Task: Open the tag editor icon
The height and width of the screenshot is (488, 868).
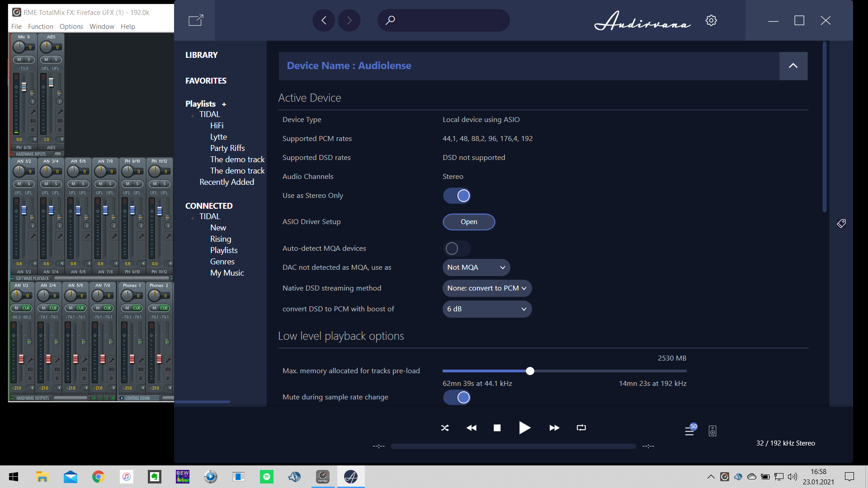Action: coord(841,223)
